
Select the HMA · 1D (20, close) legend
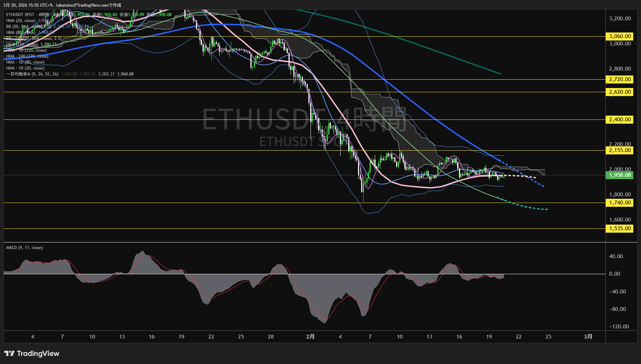pyautogui.click(x=25, y=68)
